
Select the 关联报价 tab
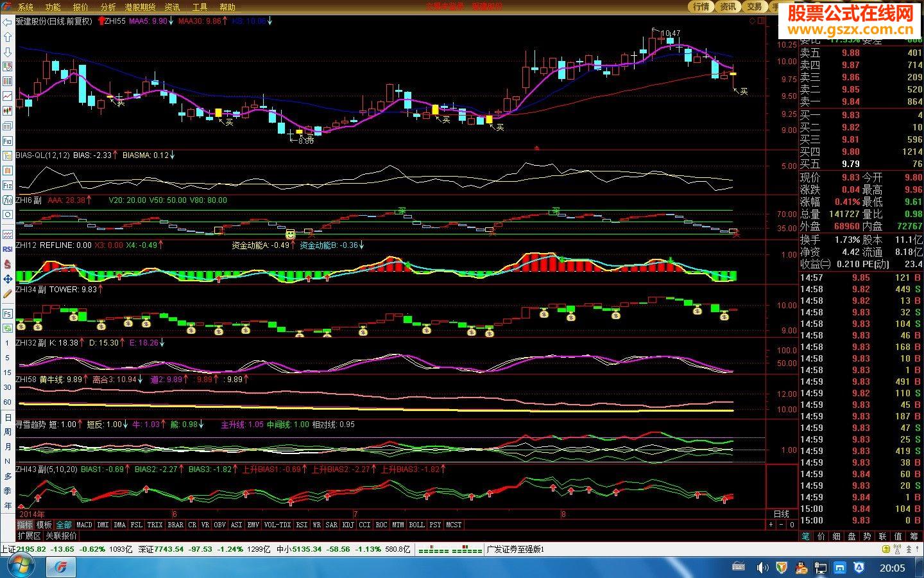(61, 536)
